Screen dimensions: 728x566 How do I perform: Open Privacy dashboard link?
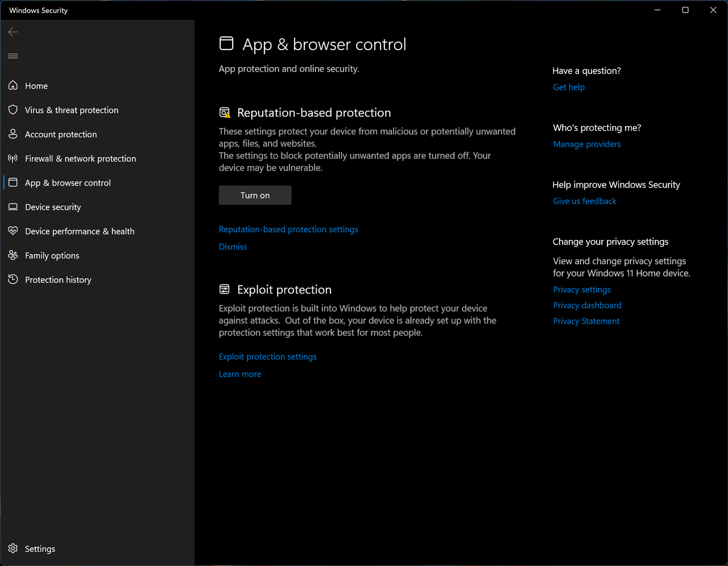(587, 305)
